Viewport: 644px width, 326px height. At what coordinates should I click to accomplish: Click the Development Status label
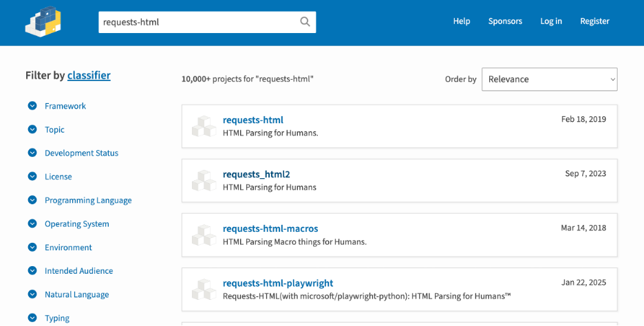point(81,153)
